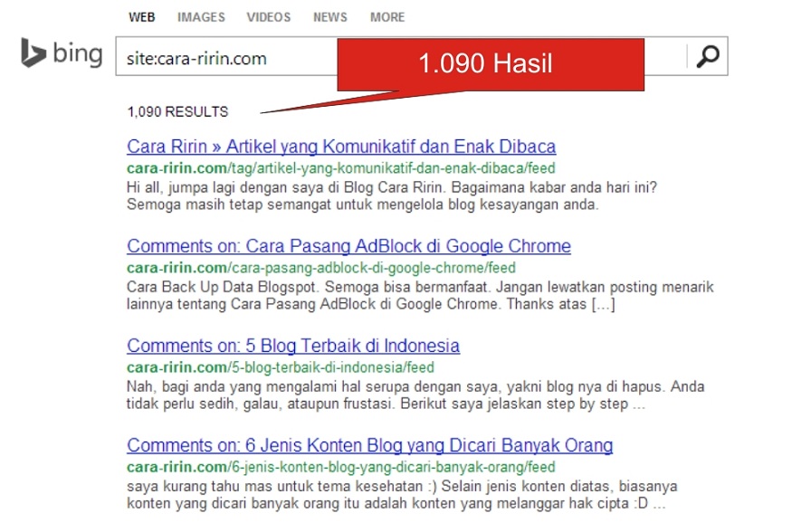
Task: Open Comments on 5 Blog Terbaik link
Action: (x=293, y=346)
